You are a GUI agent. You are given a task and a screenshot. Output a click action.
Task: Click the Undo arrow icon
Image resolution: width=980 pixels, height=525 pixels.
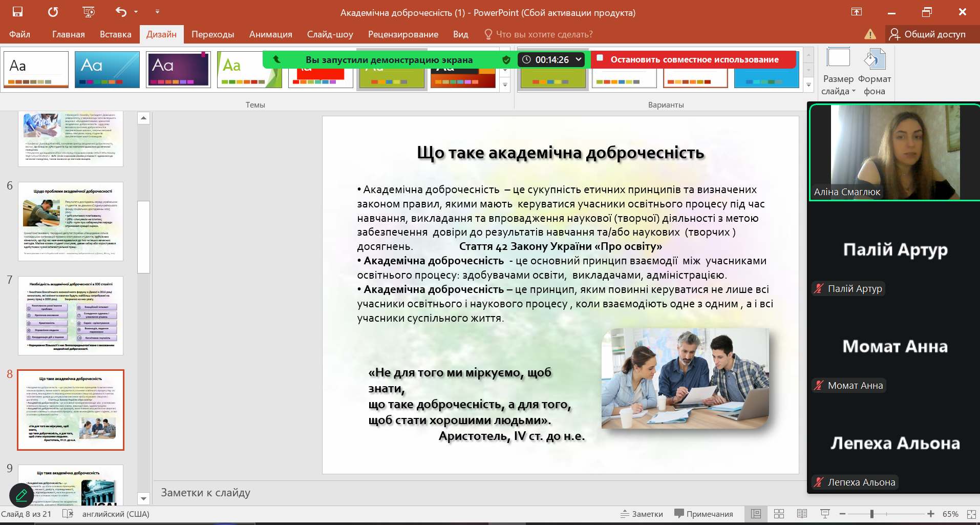[121, 12]
